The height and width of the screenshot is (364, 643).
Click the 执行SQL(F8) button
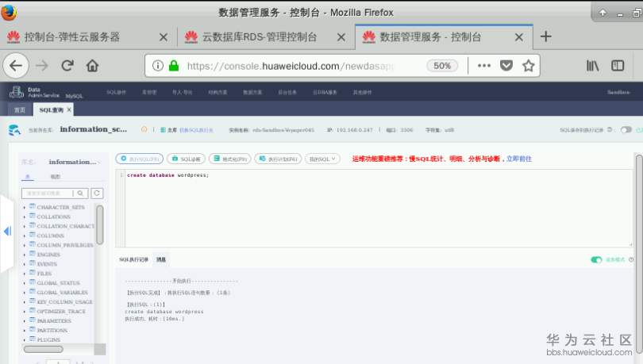pos(140,159)
